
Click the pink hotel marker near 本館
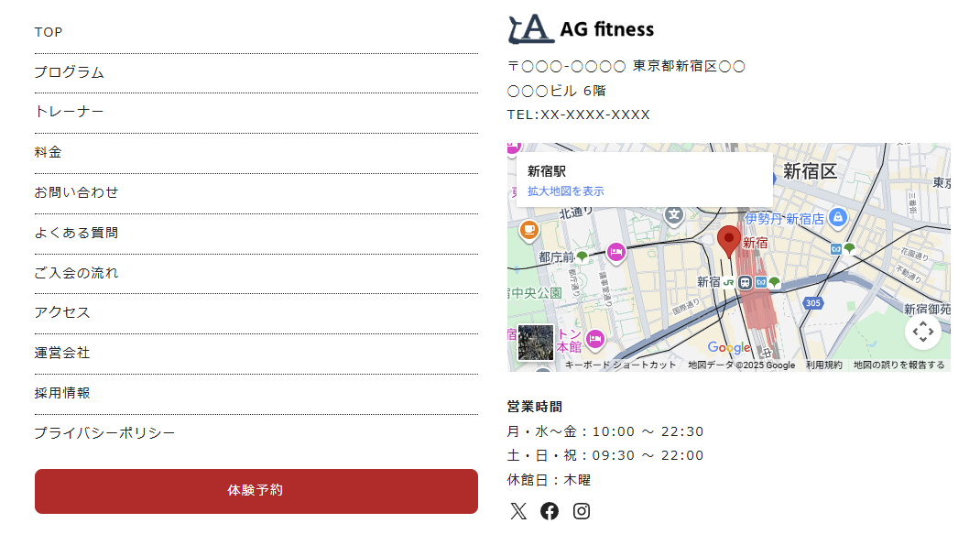[x=595, y=339]
